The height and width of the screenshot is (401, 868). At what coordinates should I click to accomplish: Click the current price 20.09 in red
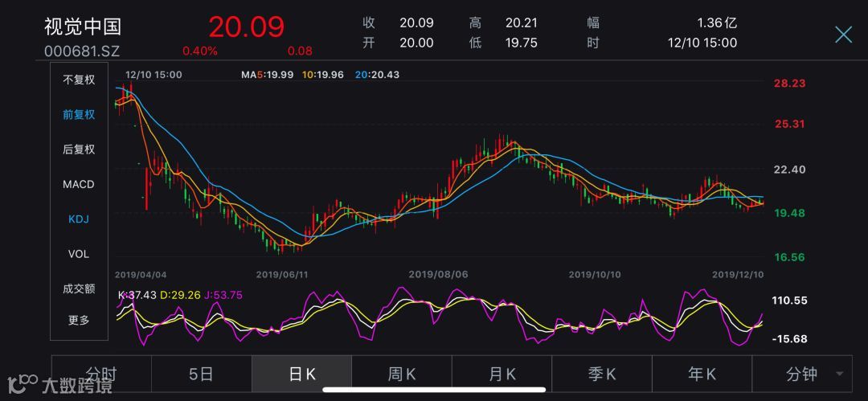[247, 27]
